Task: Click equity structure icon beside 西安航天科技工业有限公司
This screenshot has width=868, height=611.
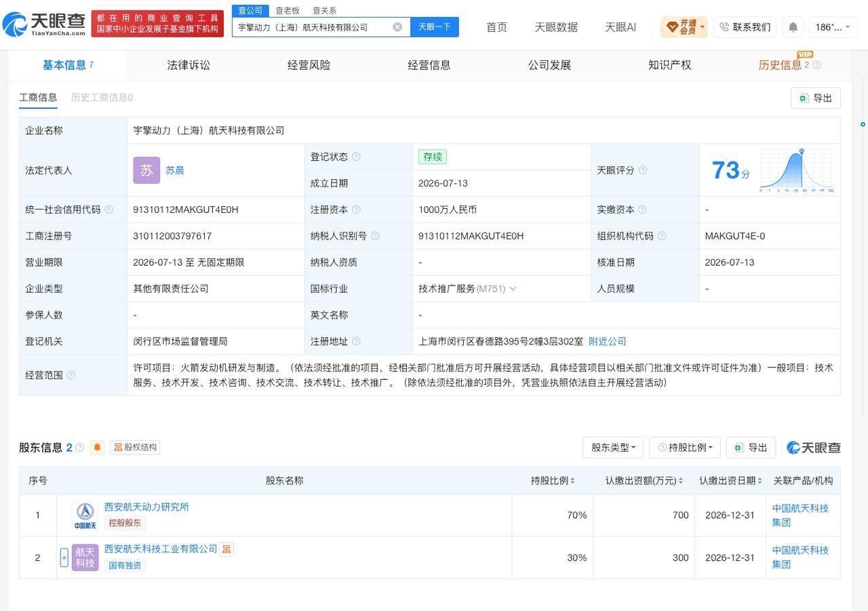Action: [226, 549]
